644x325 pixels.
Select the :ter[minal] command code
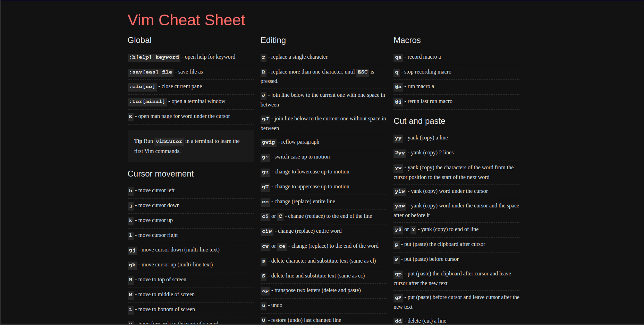pyautogui.click(x=147, y=102)
